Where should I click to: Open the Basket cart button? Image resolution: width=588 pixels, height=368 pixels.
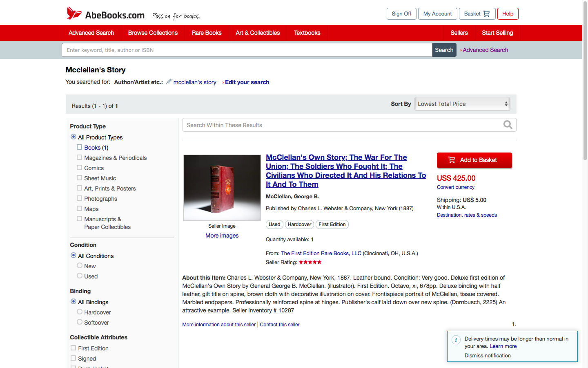477,14
